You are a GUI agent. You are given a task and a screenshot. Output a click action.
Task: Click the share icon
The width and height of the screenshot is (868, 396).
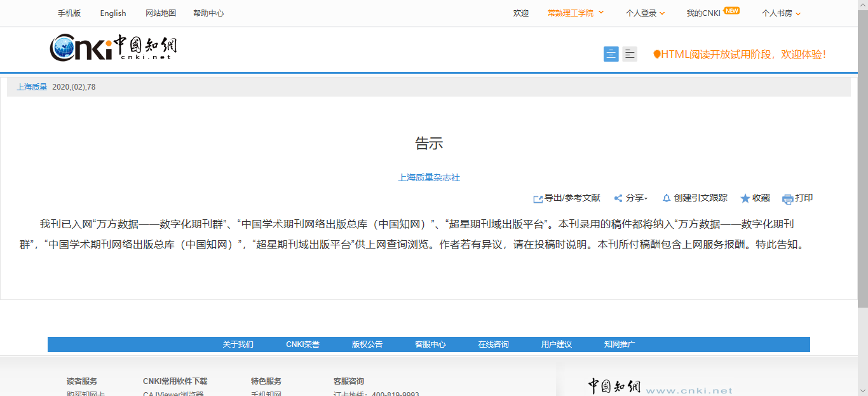[618, 198]
